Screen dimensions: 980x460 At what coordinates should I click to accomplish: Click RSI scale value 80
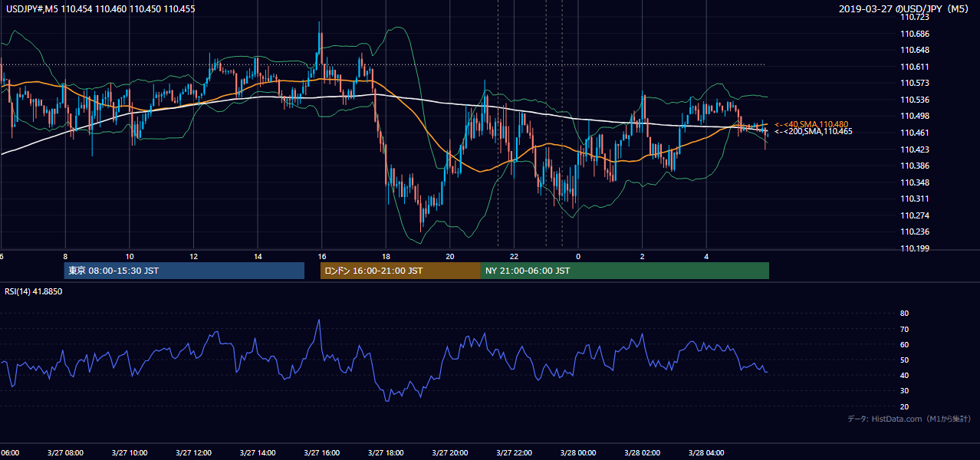[x=904, y=314]
